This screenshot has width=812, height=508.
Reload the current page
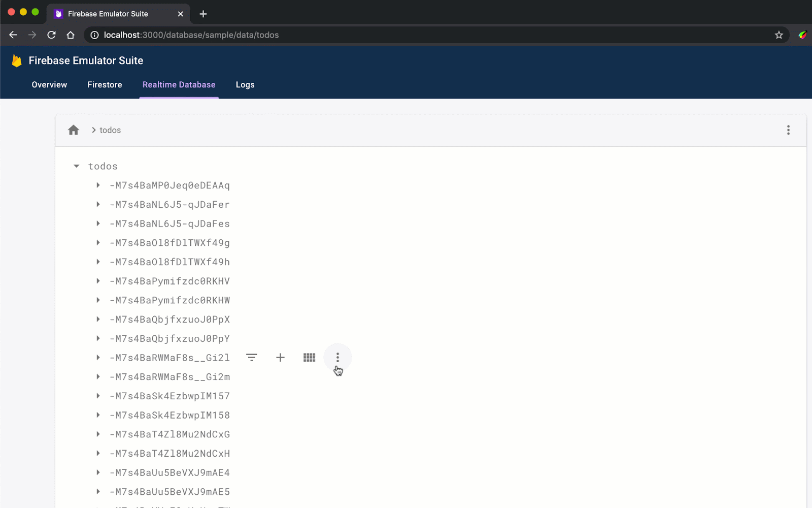(51, 35)
